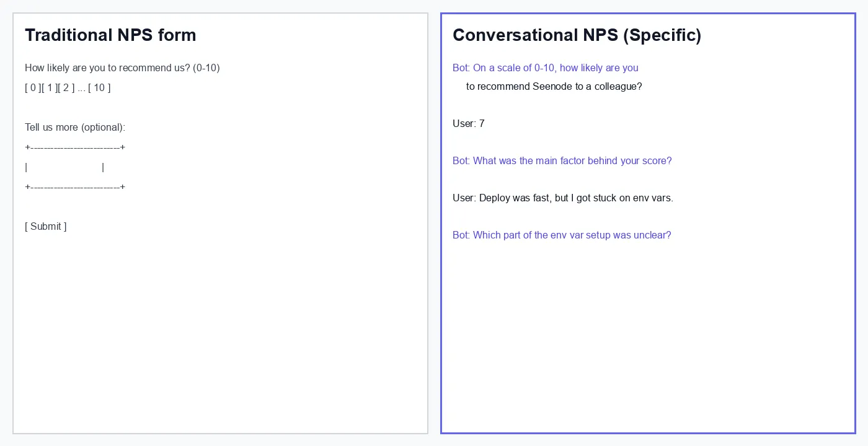Click bot line 'On a scale of 0-10'
868x446 pixels.
coord(546,68)
